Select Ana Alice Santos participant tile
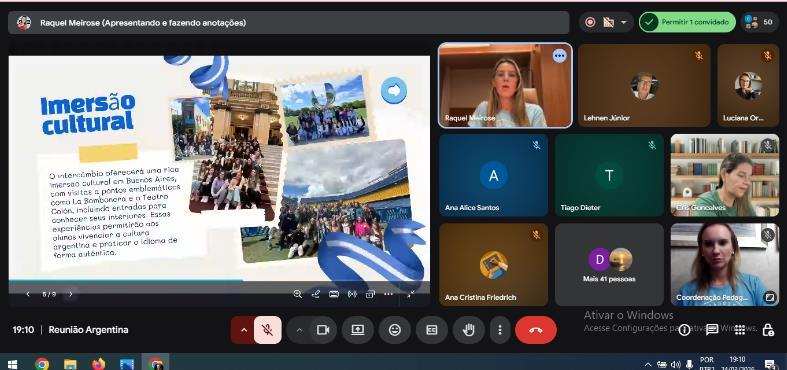Image resolution: width=787 pixels, height=370 pixels. pyautogui.click(x=493, y=175)
